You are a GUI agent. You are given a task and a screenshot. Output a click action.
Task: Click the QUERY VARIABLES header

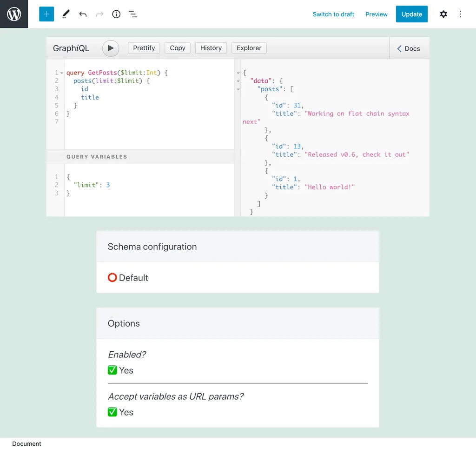click(x=140, y=157)
